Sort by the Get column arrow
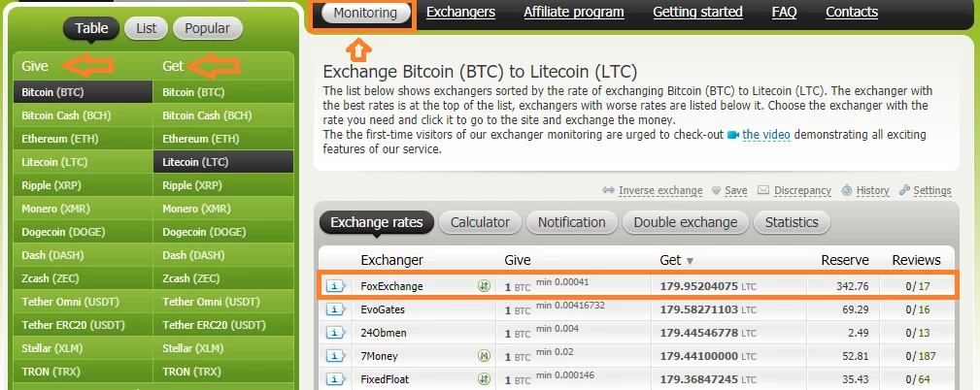The width and height of the screenshot is (980, 390). pyautogui.click(x=690, y=261)
